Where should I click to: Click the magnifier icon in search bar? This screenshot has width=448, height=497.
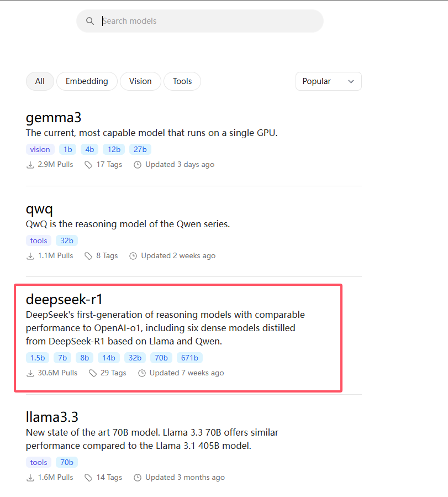90,21
